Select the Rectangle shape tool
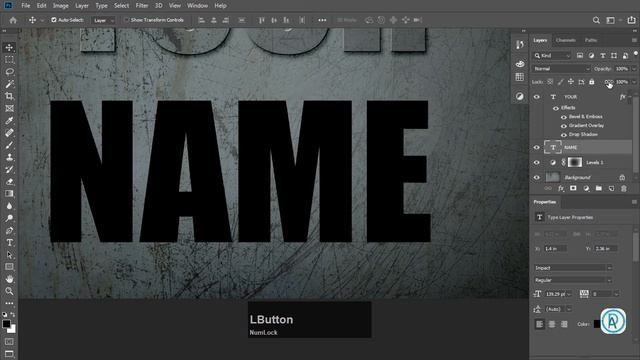The height and width of the screenshot is (360, 640). (x=9, y=267)
